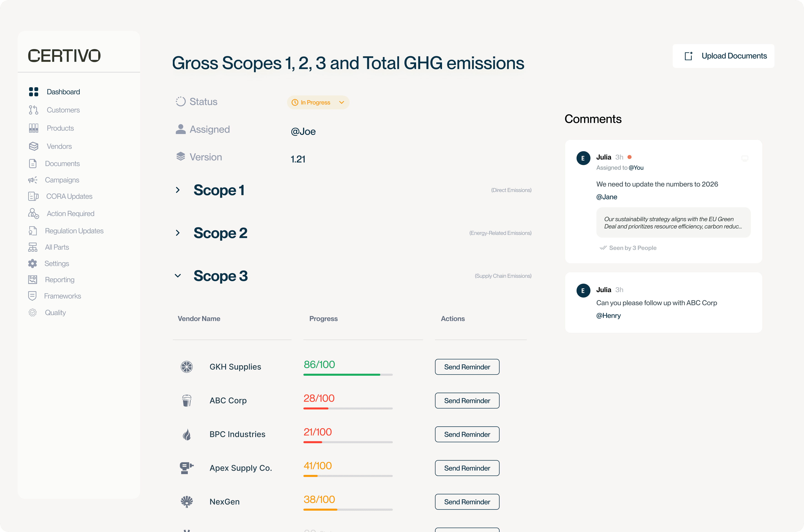Viewport: 804px width, 532px height.
Task: Click the Settings gear icon
Action: (33, 263)
